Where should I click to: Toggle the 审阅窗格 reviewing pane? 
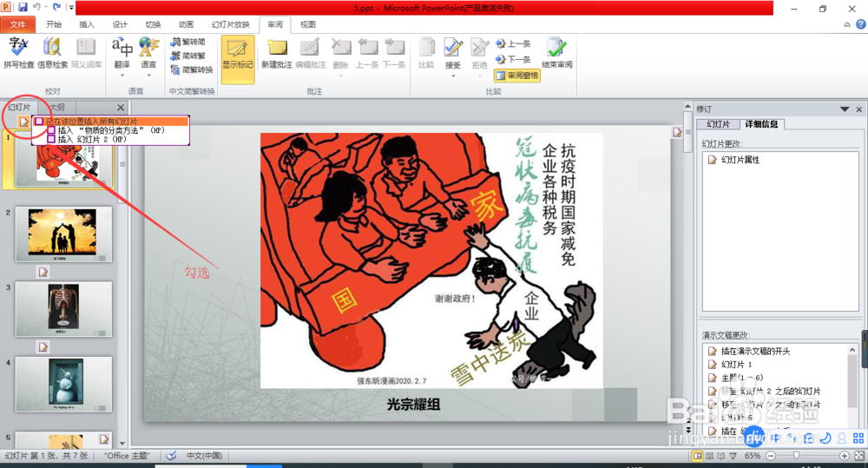point(517,76)
